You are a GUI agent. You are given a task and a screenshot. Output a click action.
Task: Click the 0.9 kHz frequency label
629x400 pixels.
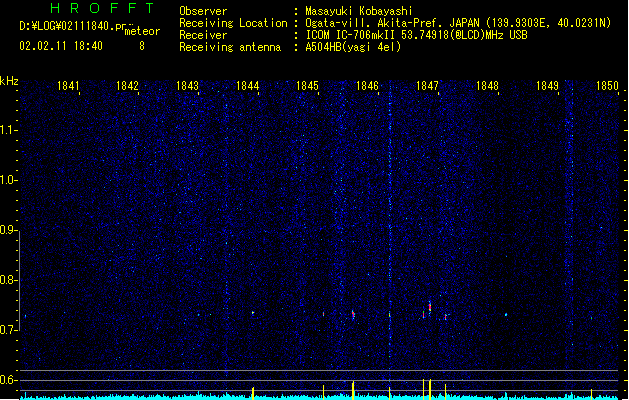(8, 230)
